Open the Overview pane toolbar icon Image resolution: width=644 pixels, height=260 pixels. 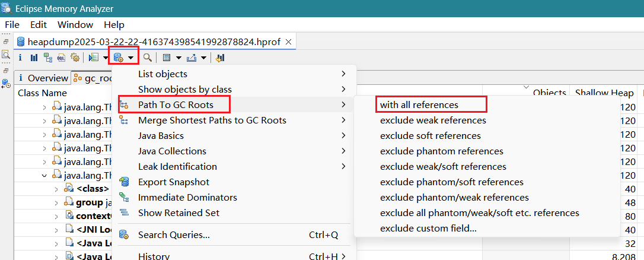click(x=20, y=58)
